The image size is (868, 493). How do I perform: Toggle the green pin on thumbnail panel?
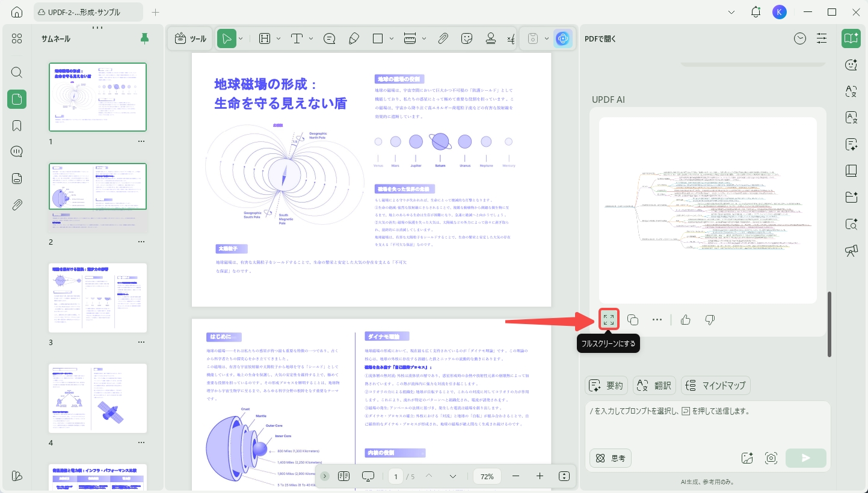(x=144, y=38)
